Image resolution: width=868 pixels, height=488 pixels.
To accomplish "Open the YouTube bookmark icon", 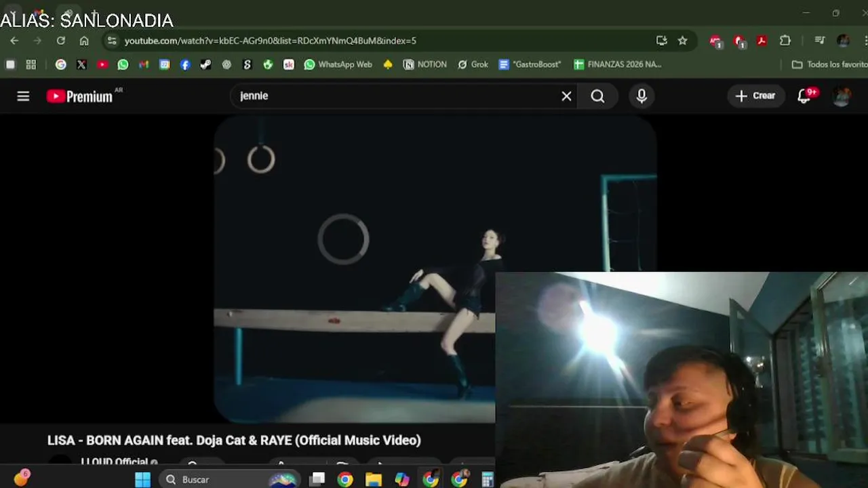I will 102,64.
